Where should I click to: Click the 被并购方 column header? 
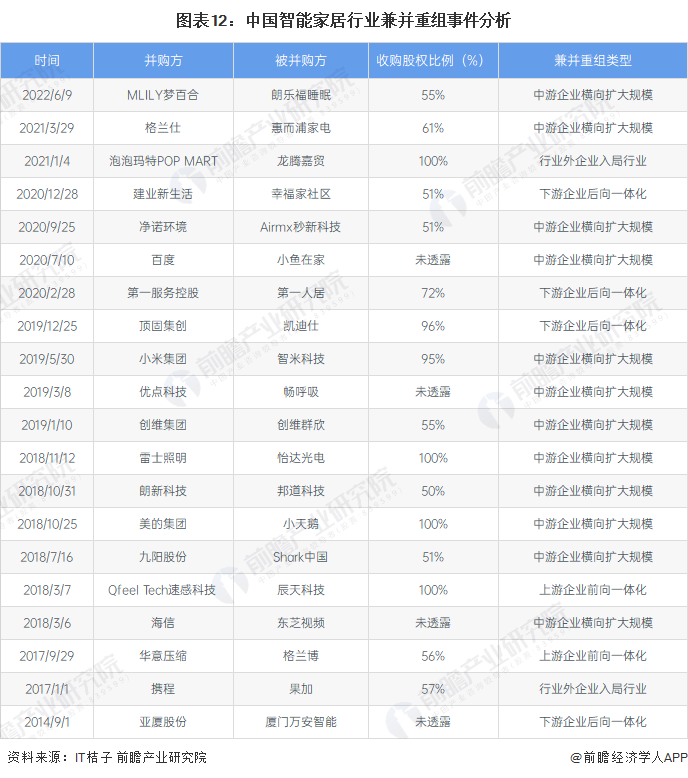coord(301,61)
